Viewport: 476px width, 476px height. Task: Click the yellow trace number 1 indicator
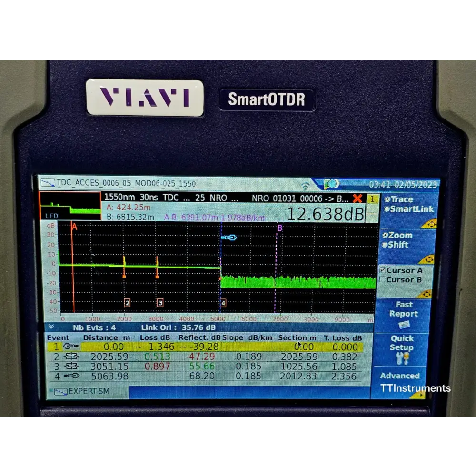tap(372, 199)
